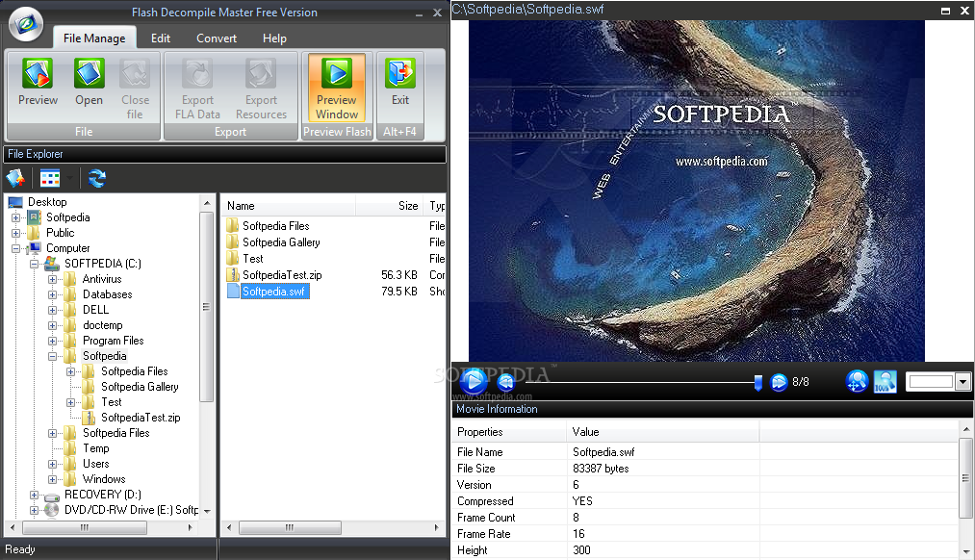Expand the Program Files folder node
Viewport: 975px width, 560px height.
[52, 341]
